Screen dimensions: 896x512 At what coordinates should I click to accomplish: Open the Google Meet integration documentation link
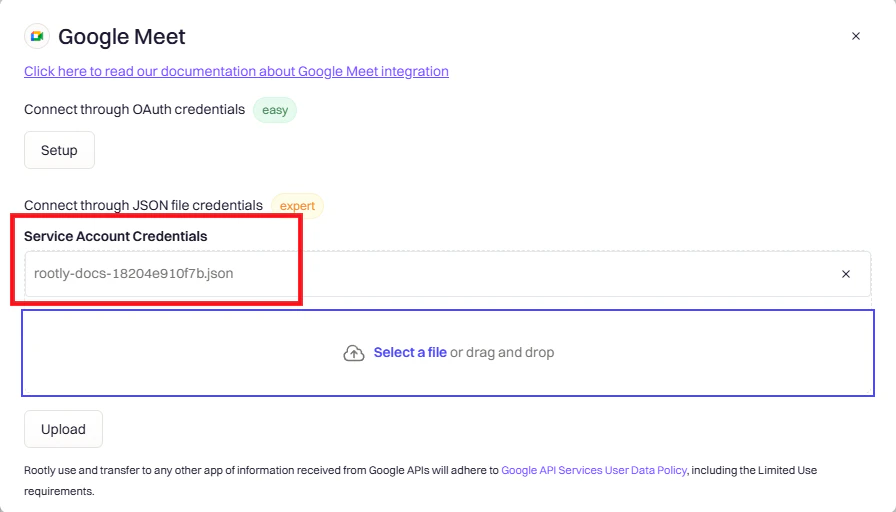coord(236,71)
